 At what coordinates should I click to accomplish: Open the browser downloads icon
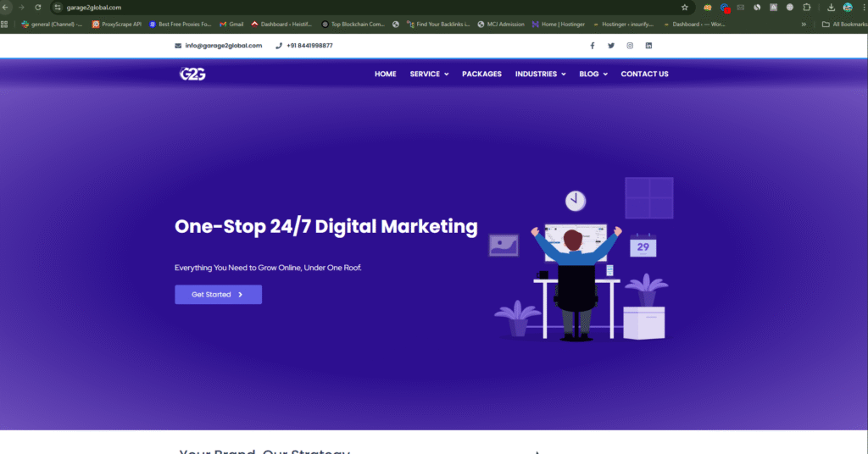(x=831, y=8)
